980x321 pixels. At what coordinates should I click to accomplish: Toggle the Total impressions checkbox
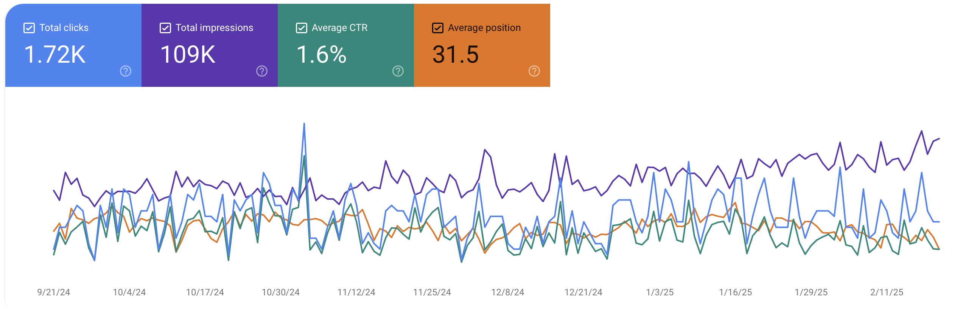point(165,28)
